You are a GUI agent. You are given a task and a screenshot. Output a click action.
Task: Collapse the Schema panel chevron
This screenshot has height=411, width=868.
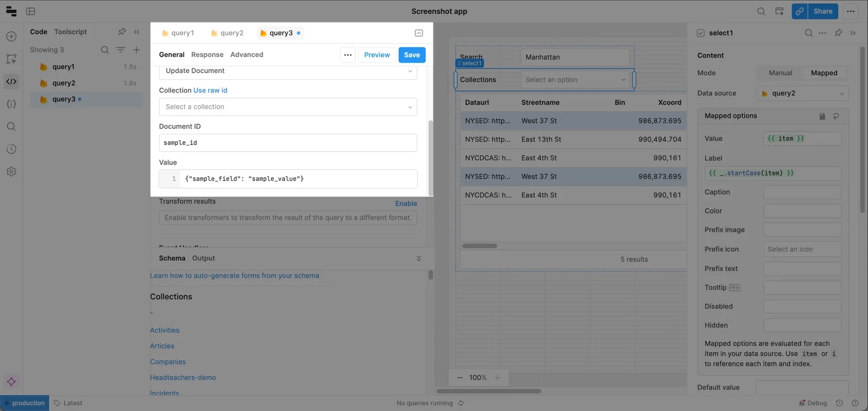point(419,258)
